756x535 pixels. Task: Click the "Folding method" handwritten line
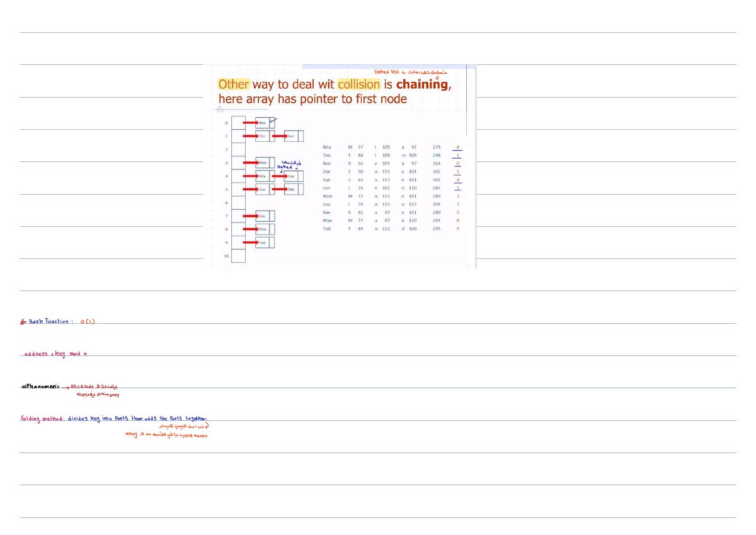tap(113, 418)
